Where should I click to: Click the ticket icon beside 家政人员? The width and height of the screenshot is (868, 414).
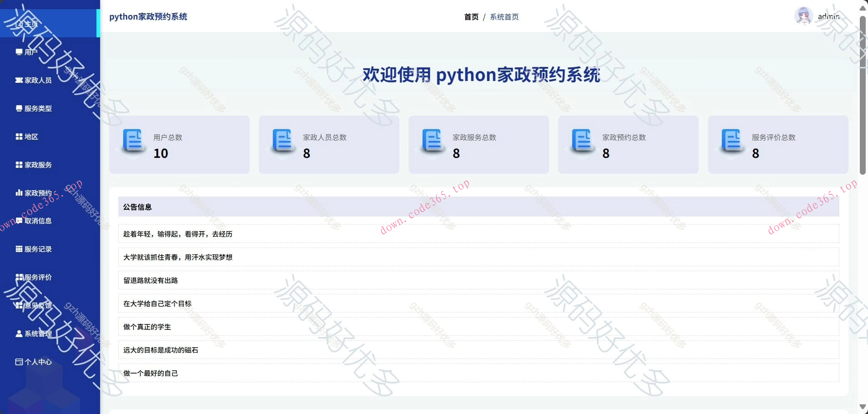click(19, 80)
